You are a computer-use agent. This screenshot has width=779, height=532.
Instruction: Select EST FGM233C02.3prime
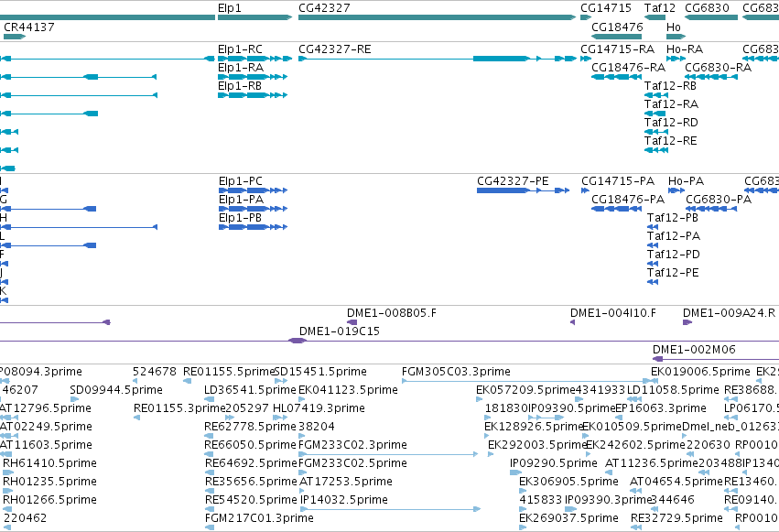pos(388,454)
